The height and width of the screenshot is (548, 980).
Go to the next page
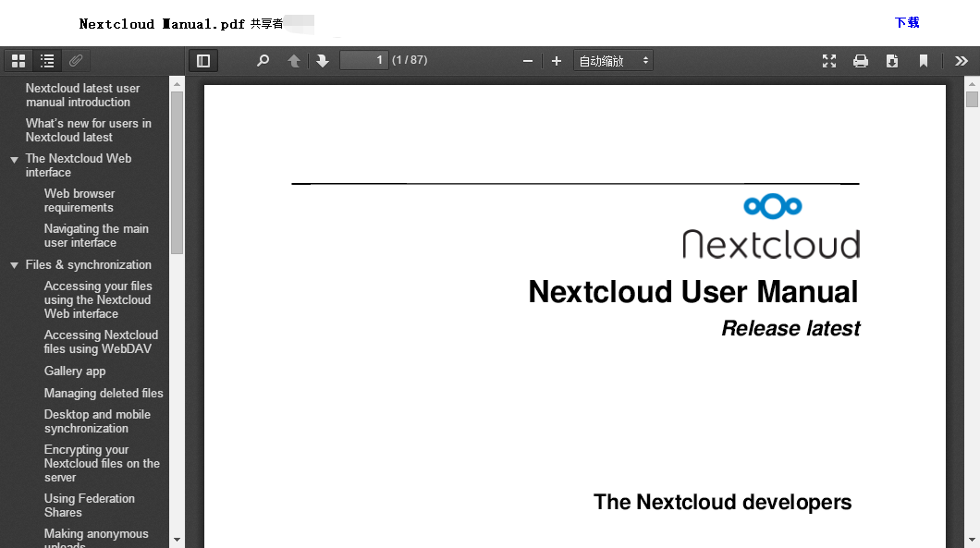coord(323,61)
